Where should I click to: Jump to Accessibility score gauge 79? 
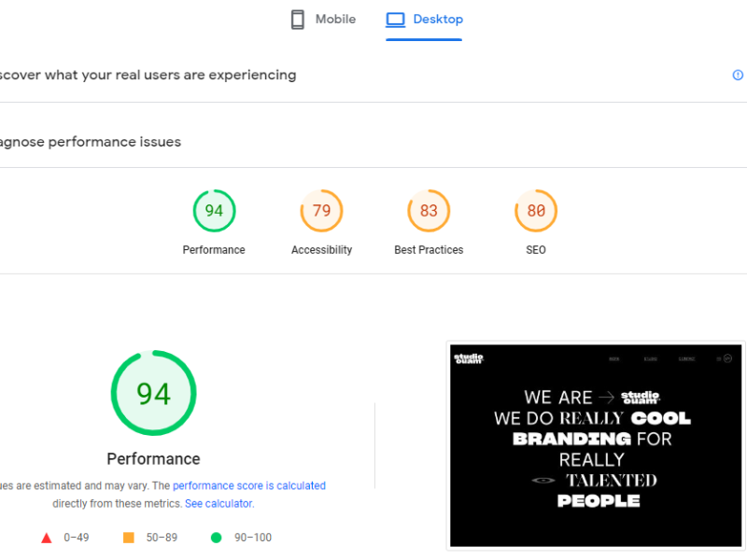321,211
